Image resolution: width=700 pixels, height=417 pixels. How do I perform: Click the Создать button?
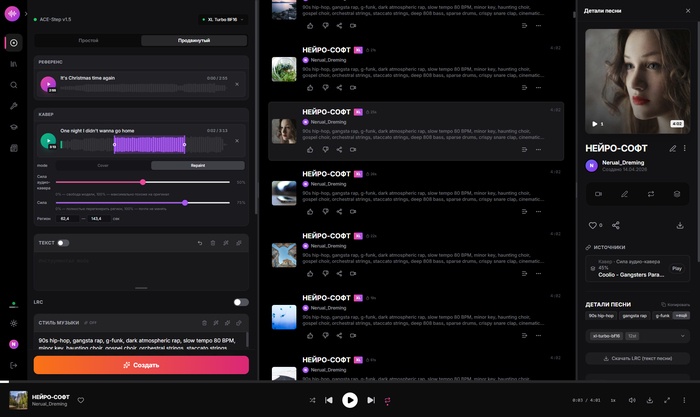(141, 365)
